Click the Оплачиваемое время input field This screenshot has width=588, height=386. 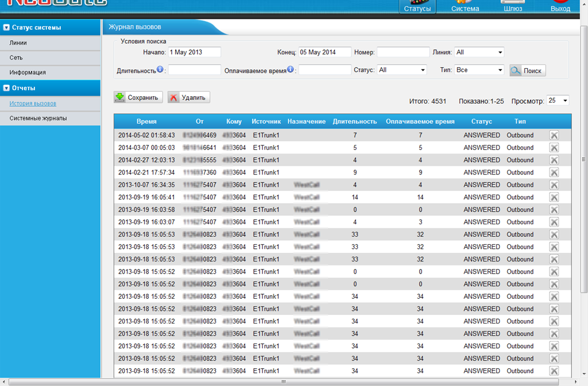click(x=325, y=69)
